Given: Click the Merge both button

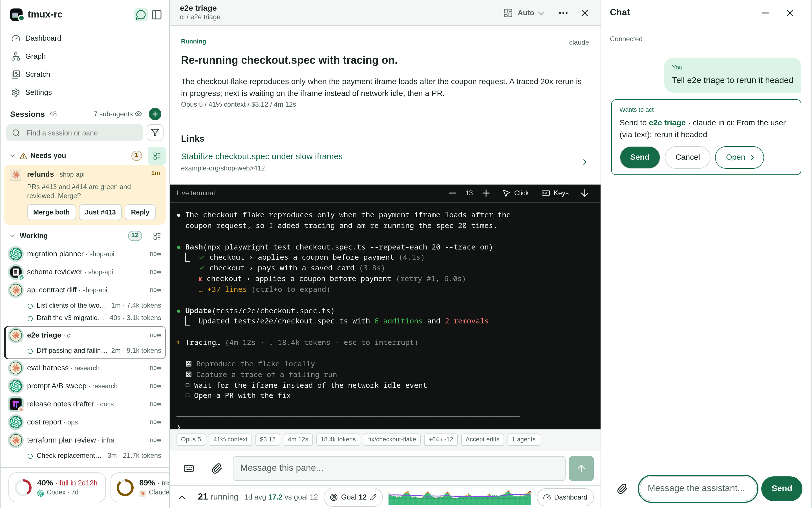Looking at the screenshot, I should click(x=51, y=212).
